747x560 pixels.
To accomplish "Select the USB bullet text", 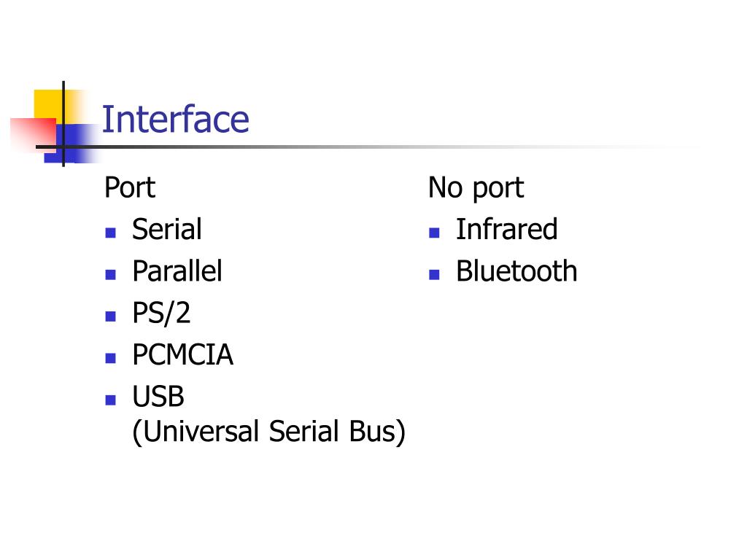I will 158,396.
